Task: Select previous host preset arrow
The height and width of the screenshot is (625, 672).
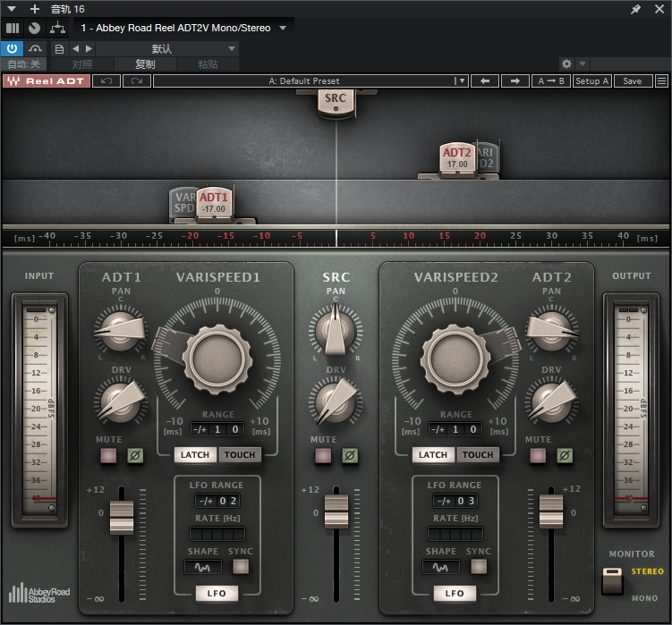Action: (75, 49)
